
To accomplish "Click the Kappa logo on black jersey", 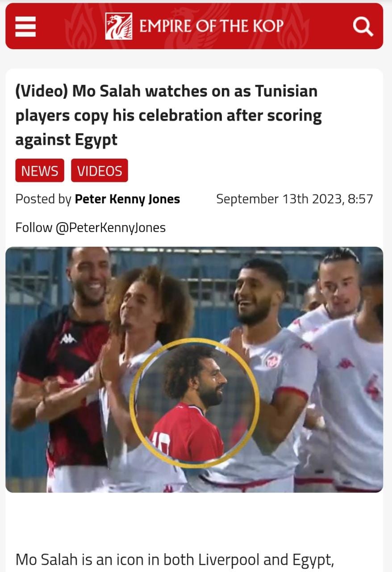I will 68,339.
